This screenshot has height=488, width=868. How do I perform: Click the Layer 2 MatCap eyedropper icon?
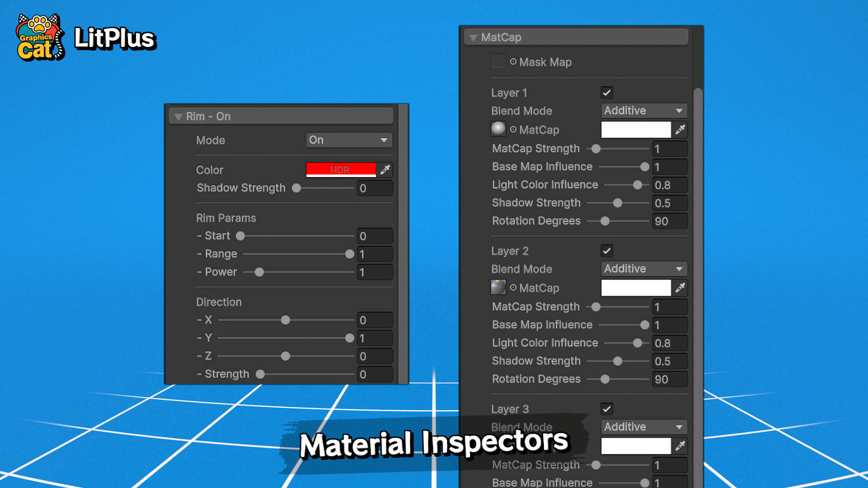[678, 287]
